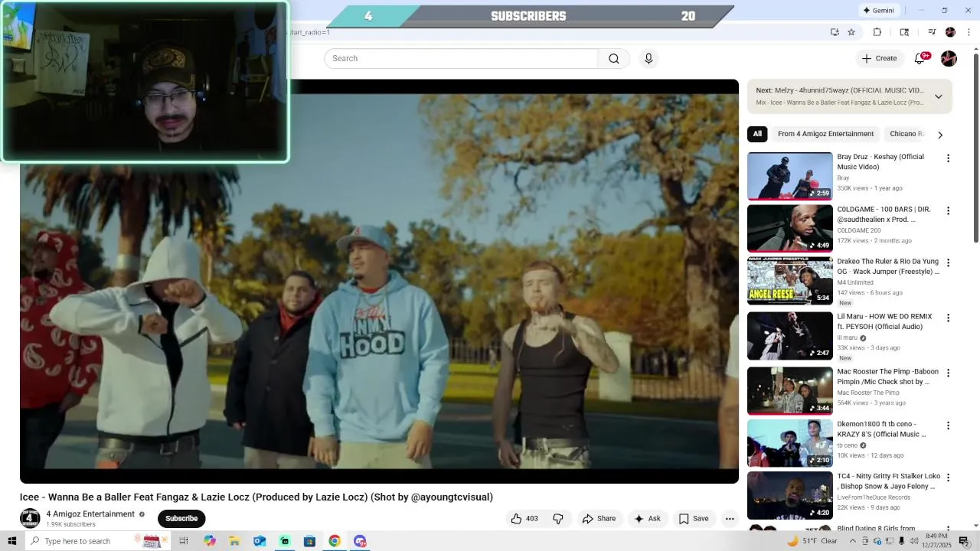The height and width of the screenshot is (551, 980).
Task: Click the video title 'Icee - Wanna Be a Baller'
Action: point(256,497)
